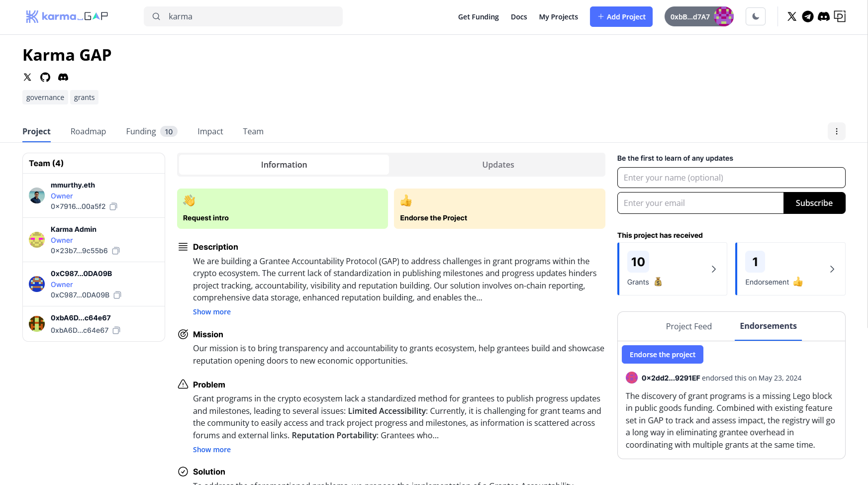
Task: Focus the Enter your name (optional) field
Action: (x=731, y=178)
